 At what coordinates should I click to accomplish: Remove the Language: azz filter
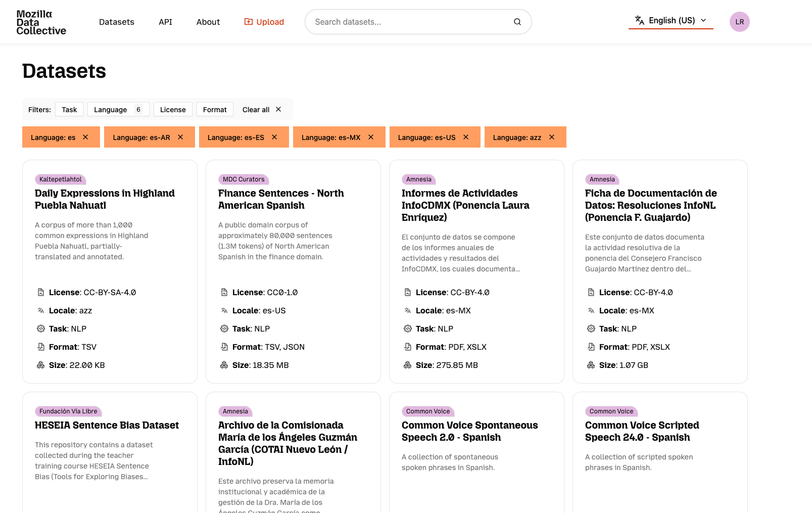552,137
